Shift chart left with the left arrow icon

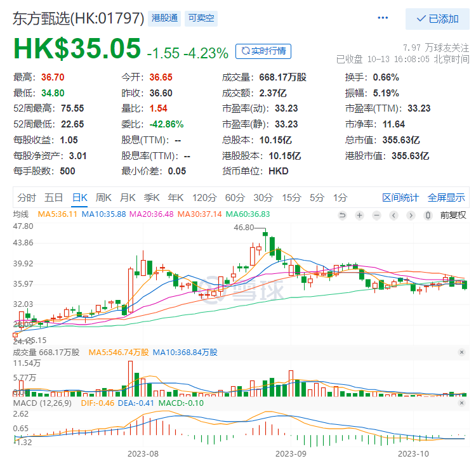[393, 216]
